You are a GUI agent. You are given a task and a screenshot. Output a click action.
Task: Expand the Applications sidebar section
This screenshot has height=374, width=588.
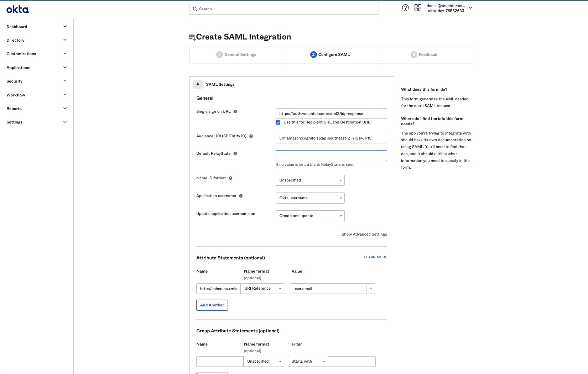[x=37, y=68]
